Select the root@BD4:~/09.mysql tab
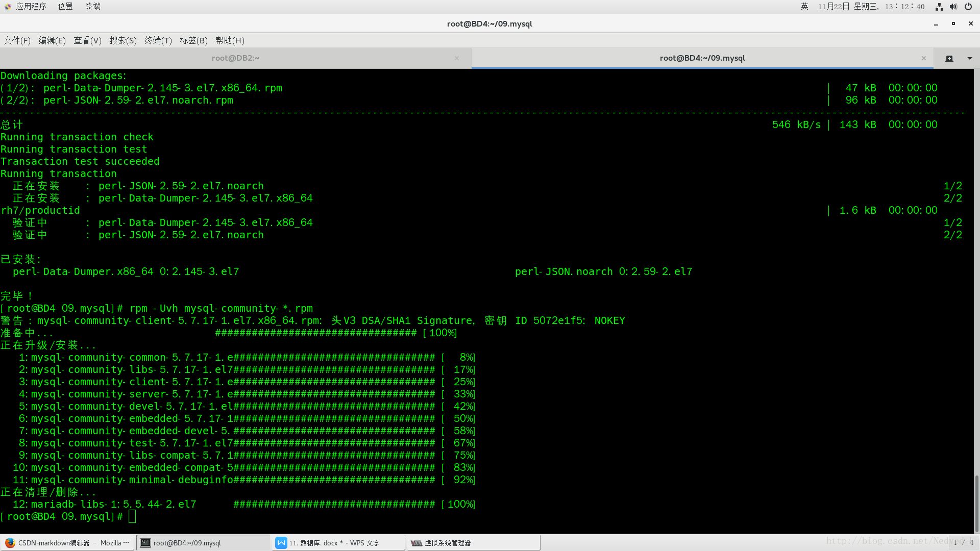Image resolution: width=980 pixels, height=551 pixels. click(702, 58)
